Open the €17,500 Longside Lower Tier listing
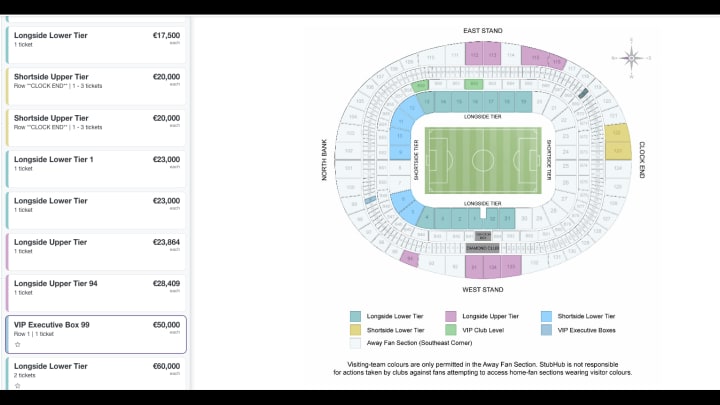The height and width of the screenshot is (405, 720). coord(96,45)
